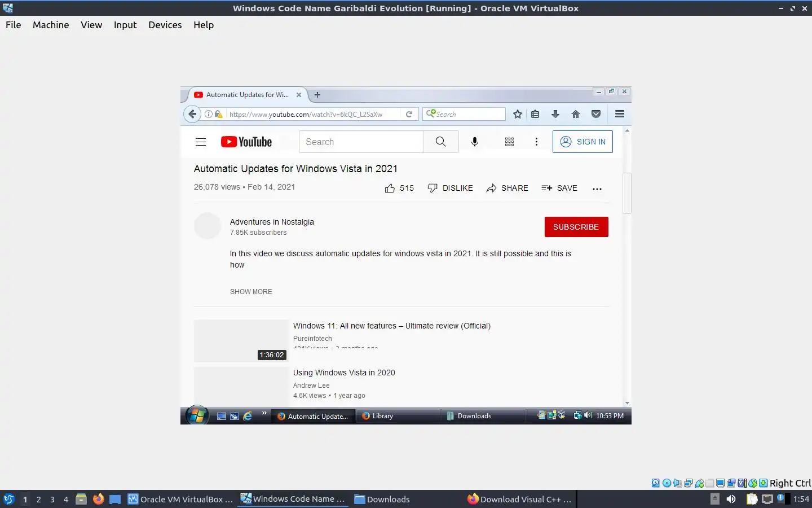812x508 pixels.
Task: Click Show Desktop in Vista quick launch
Action: [x=222, y=416]
